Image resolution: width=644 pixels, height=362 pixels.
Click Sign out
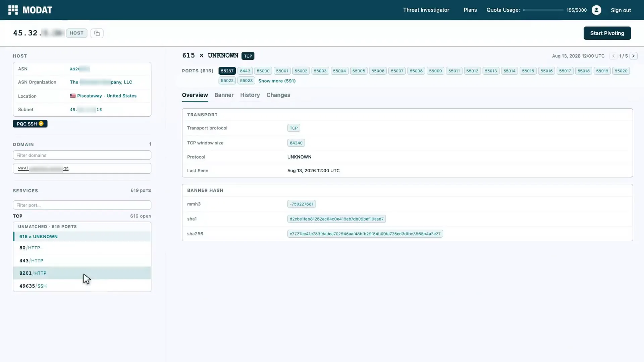coord(621,10)
